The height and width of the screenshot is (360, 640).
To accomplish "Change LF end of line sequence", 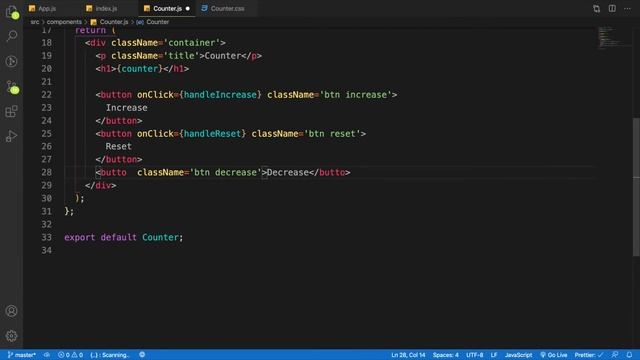I will [494, 355].
